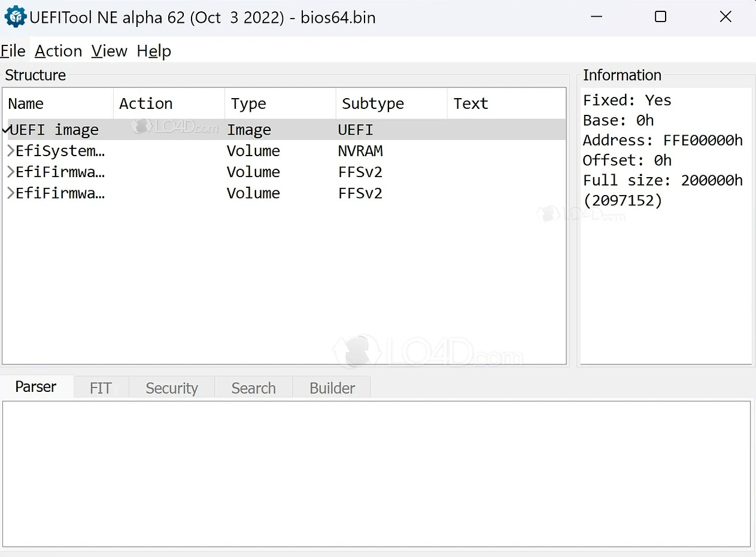This screenshot has width=756, height=557.
Task: Click the Action column header
Action: pos(169,104)
